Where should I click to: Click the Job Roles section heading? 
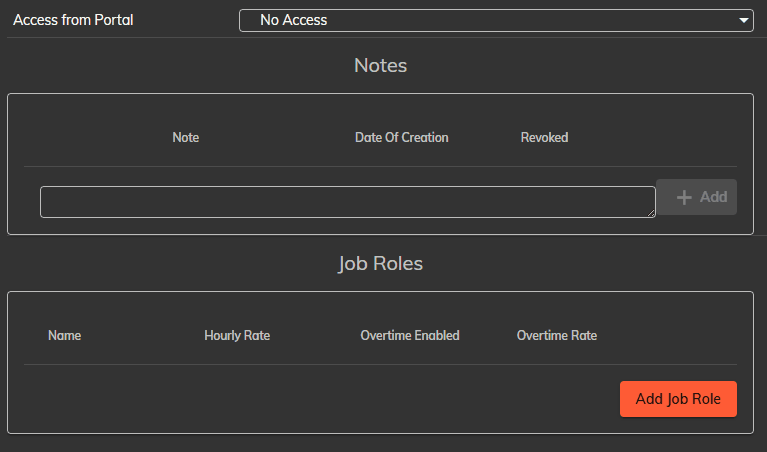pos(380,264)
